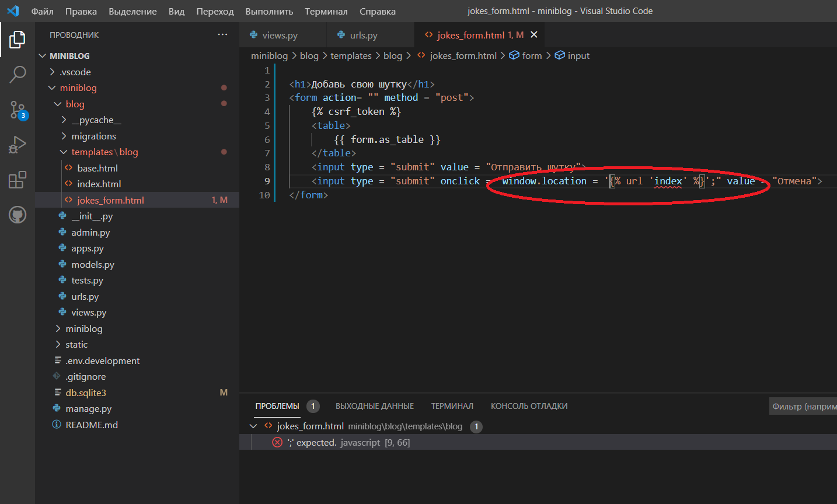This screenshot has height=504, width=837.
Task: Open the Search view icon
Action: 18,74
